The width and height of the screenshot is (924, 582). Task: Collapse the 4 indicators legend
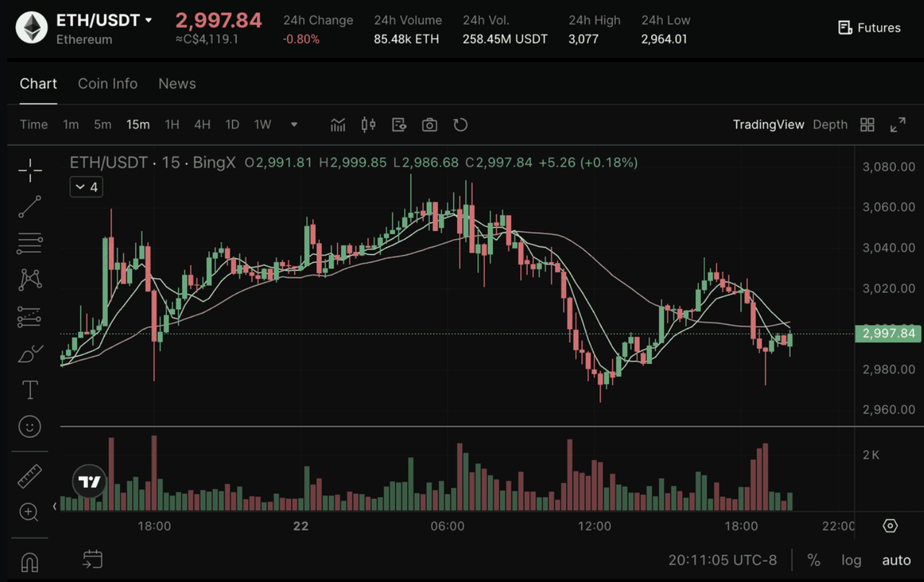pos(85,188)
